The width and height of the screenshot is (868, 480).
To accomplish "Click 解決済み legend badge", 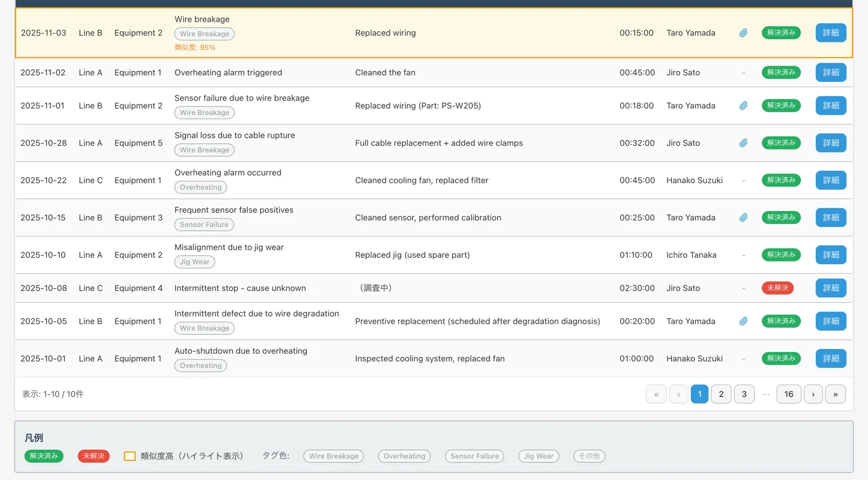I will tap(44, 456).
